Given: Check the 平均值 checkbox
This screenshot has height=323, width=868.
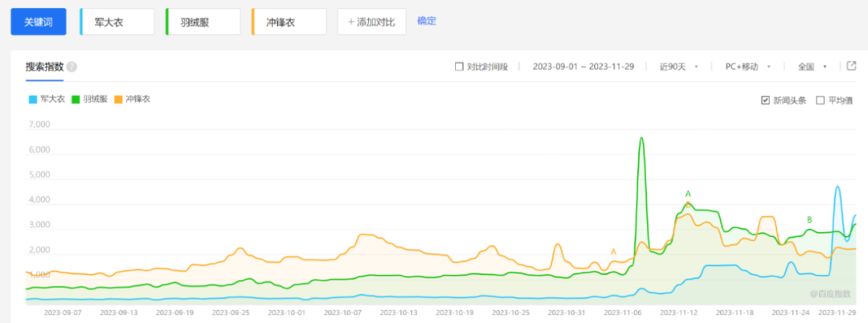Looking at the screenshot, I should coord(820,100).
